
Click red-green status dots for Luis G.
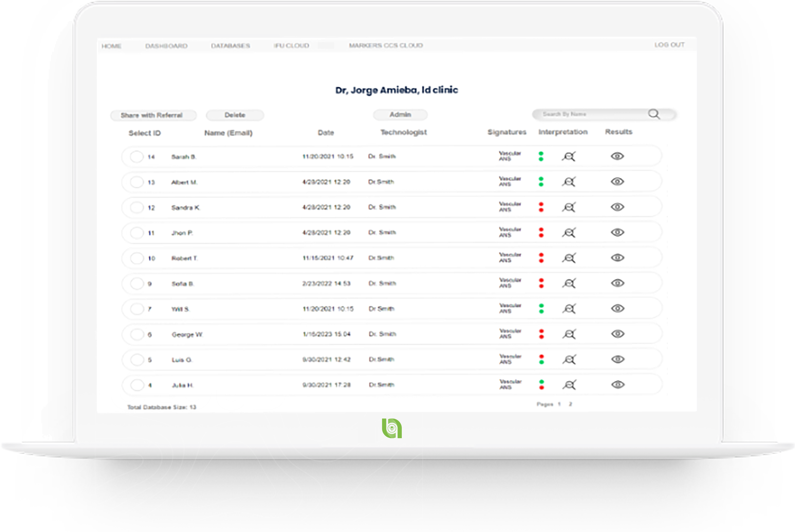tap(542, 359)
